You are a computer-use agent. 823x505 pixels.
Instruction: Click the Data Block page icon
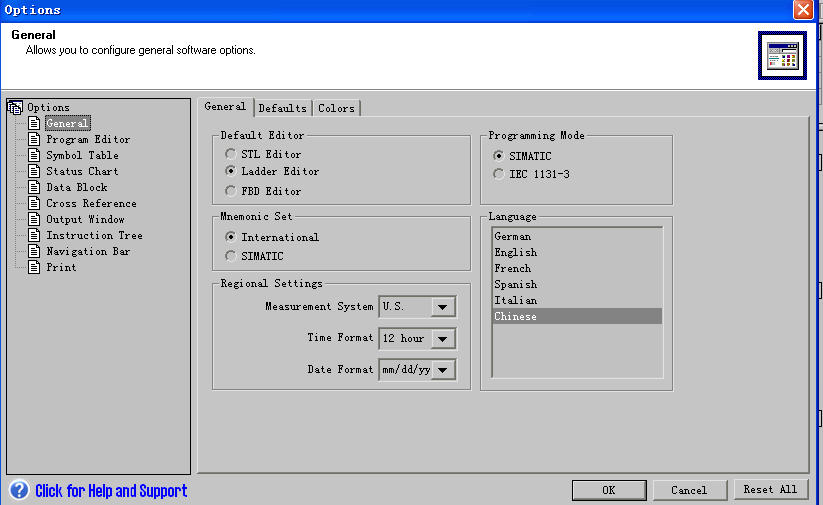coord(34,187)
